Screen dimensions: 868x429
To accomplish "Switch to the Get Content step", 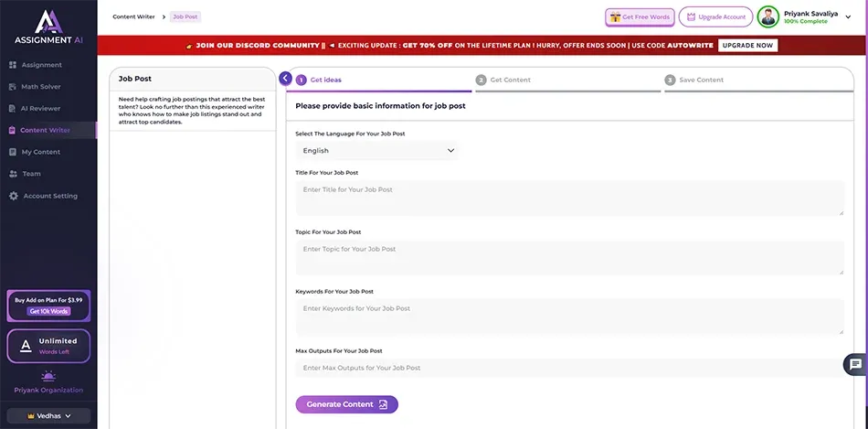I will (x=510, y=80).
